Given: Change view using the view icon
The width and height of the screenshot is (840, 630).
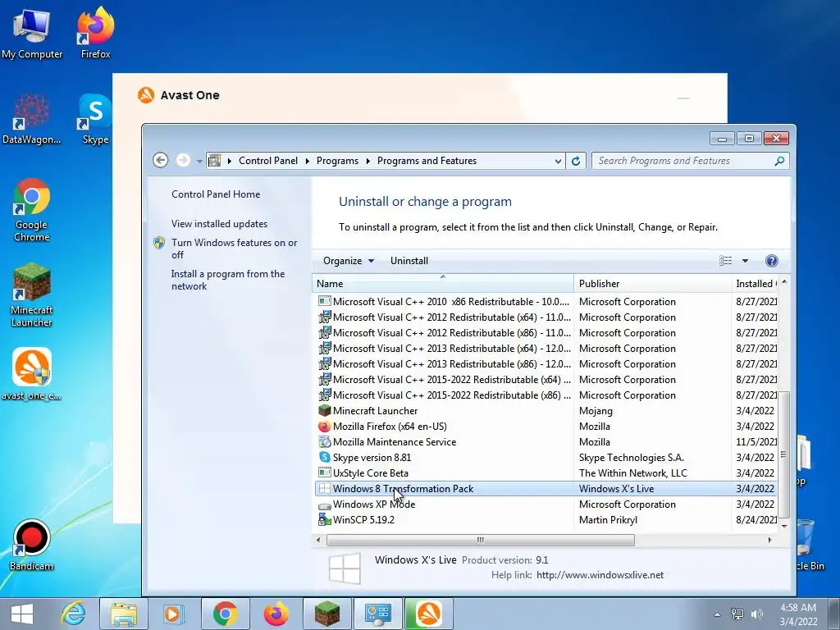Looking at the screenshot, I should (x=725, y=261).
